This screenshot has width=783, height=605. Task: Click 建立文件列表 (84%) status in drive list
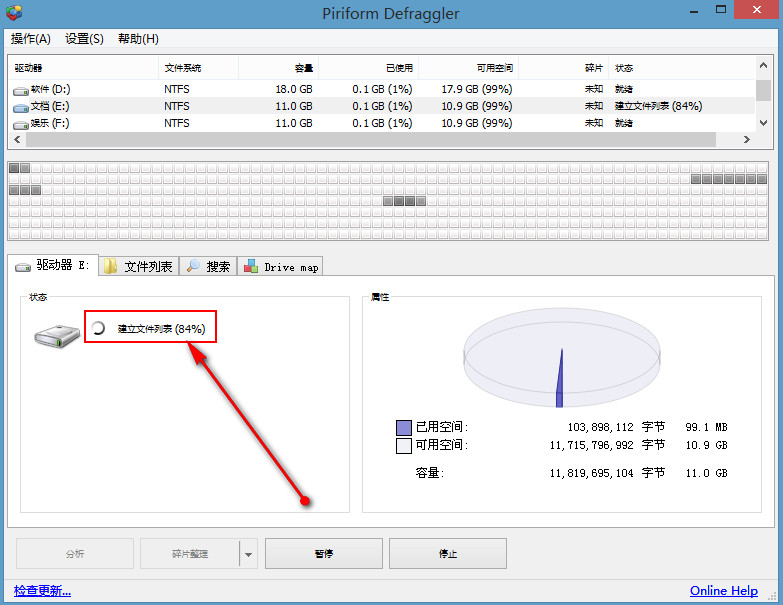pyautogui.click(x=658, y=106)
